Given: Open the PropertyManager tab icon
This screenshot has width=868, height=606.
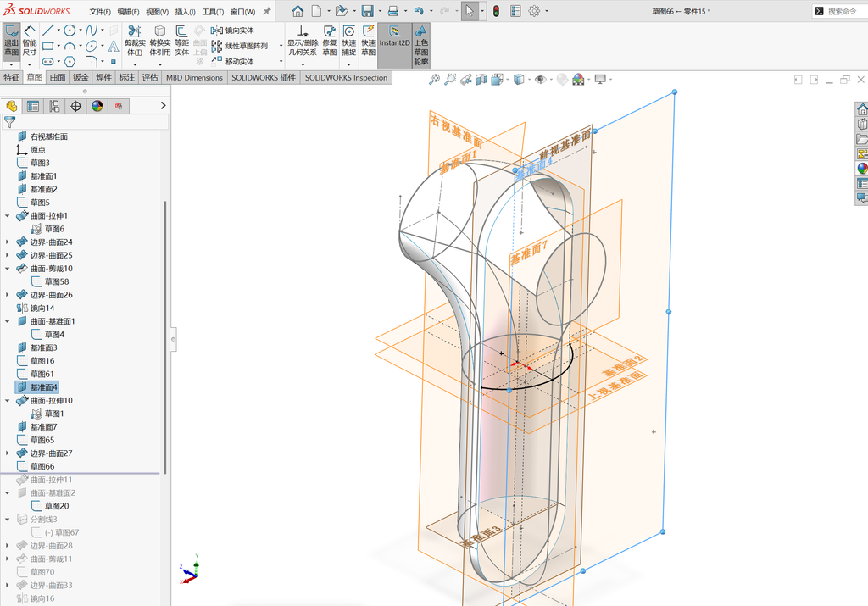Looking at the screenshot, I should point(33,106).
